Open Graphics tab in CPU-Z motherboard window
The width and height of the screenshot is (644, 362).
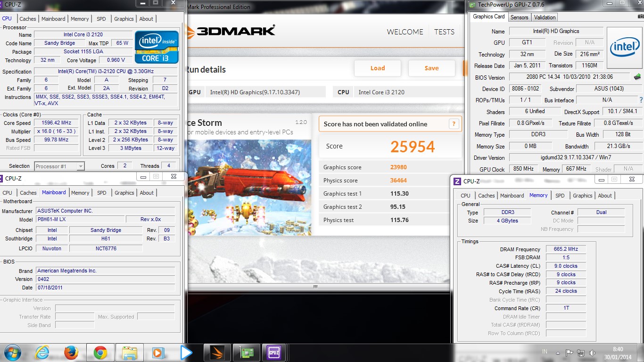coord(124,193)
